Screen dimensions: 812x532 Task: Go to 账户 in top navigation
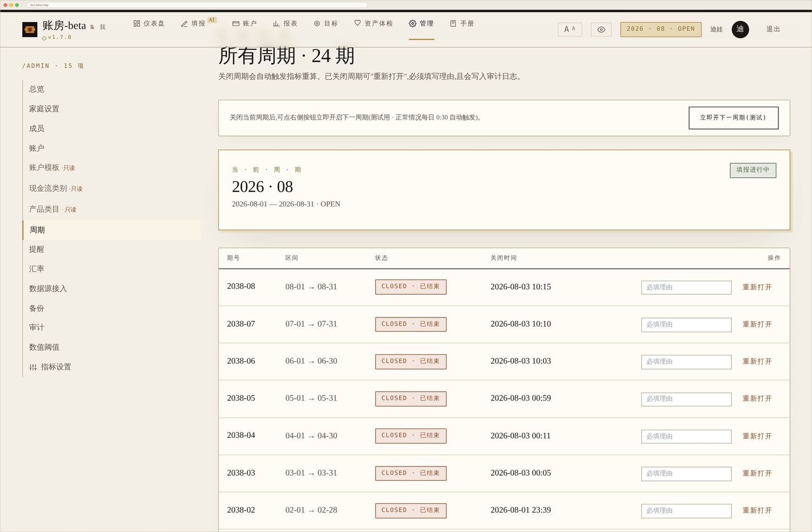pyautogui.click(x=244, y=23)
